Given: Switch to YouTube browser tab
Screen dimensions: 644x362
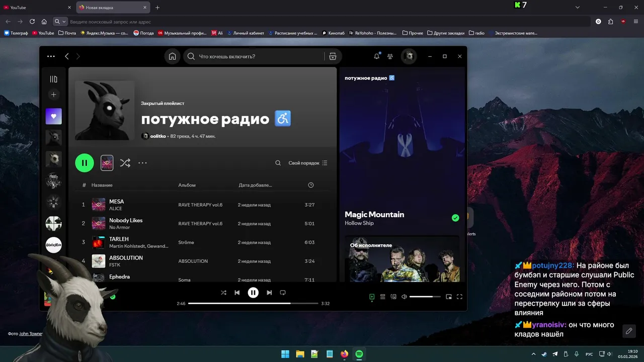Looking at the screenshot, I should pos(36,8).
